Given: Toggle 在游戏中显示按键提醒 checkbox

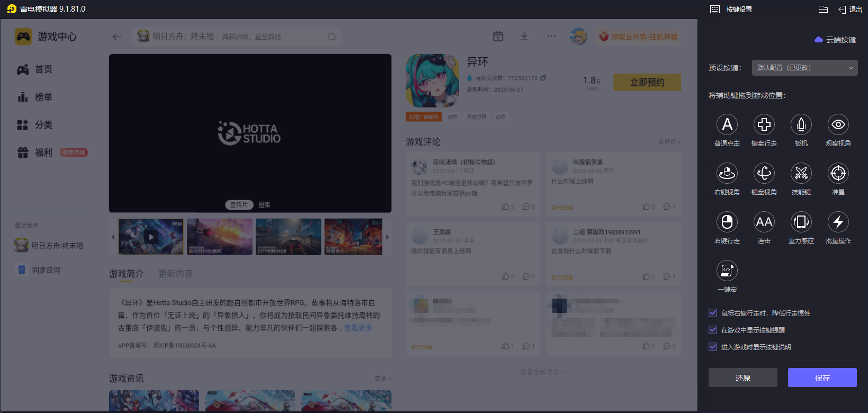Looking at the screenshot, I should coord(713,330).
